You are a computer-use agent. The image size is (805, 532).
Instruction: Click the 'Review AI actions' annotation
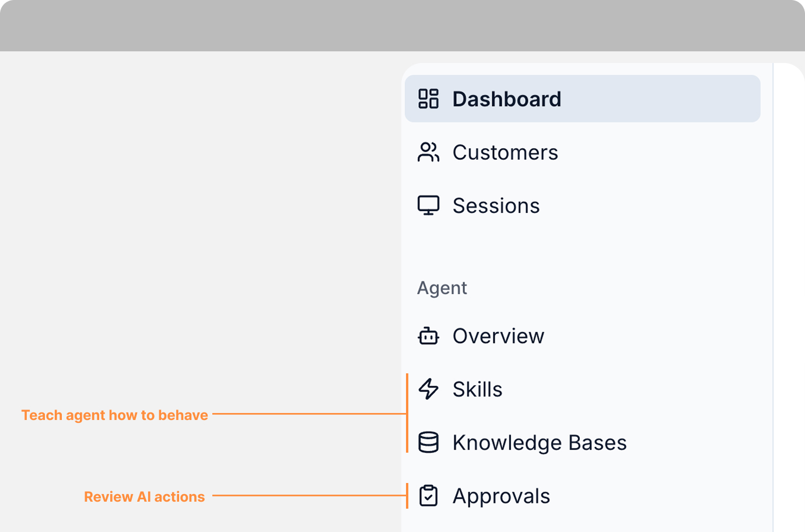[x=144, y=496]
